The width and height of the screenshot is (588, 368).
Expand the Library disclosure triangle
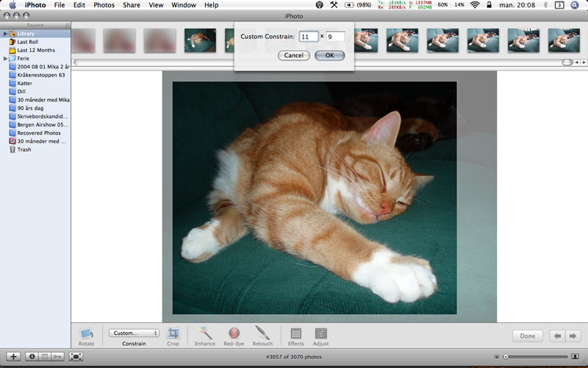tap(4, 34)
